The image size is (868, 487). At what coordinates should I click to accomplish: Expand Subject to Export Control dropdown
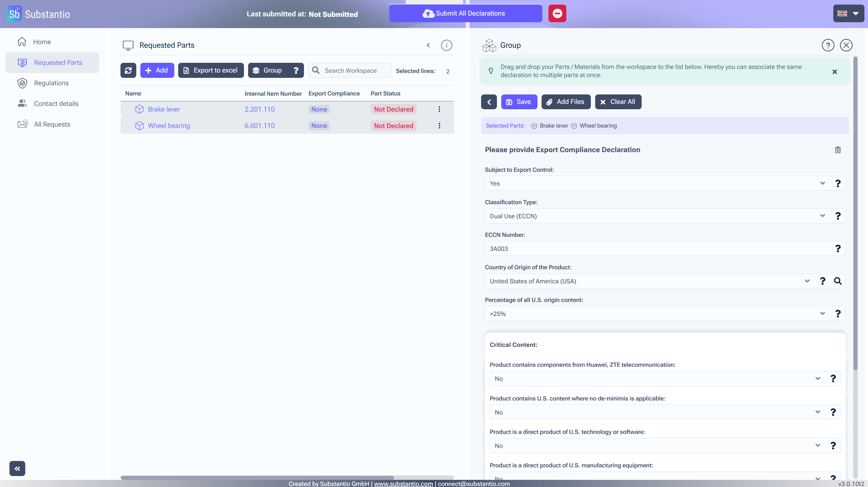click(x=654, y=183)
